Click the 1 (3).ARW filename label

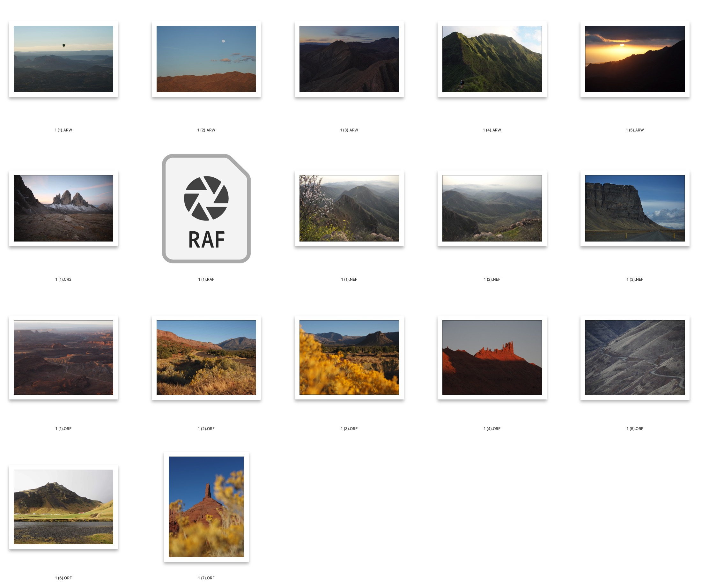pyautogui.click(x=349, y=130)
